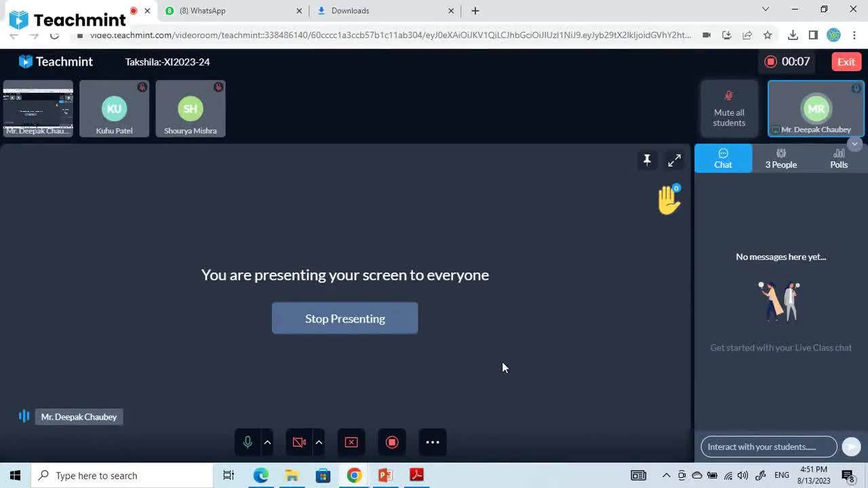This screenshot has height=488, width=868.
Task: Open Adobe Acrobat from taskbar
Action: coord(417,476)
